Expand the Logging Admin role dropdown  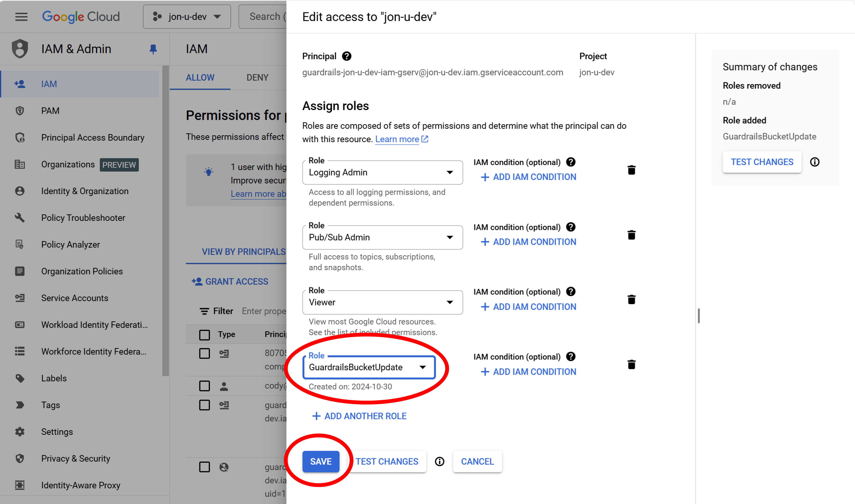coord(382,173)
